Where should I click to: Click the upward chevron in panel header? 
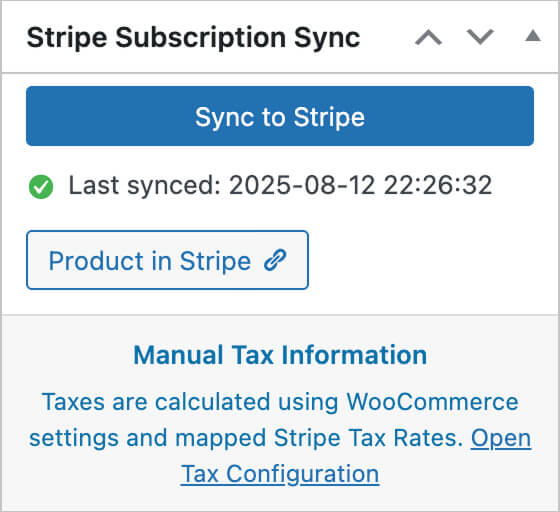tap(428, 37)
